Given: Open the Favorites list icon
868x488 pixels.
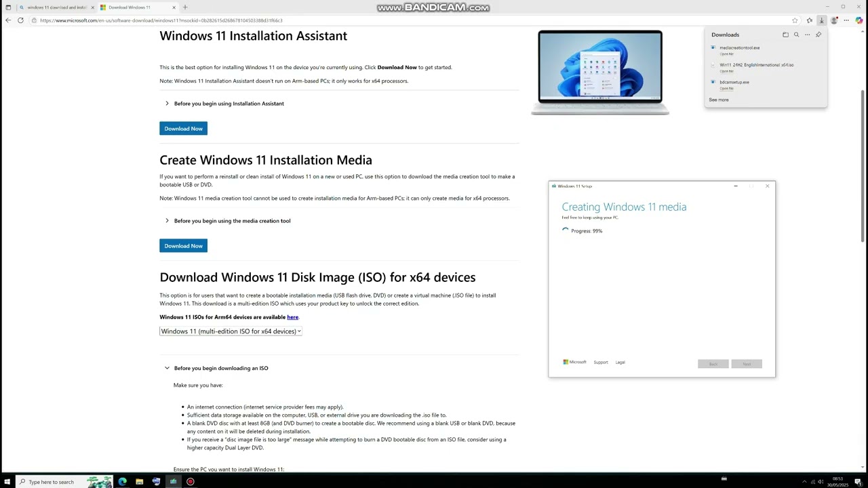Looking at the screenshot, I should [809, 20].
